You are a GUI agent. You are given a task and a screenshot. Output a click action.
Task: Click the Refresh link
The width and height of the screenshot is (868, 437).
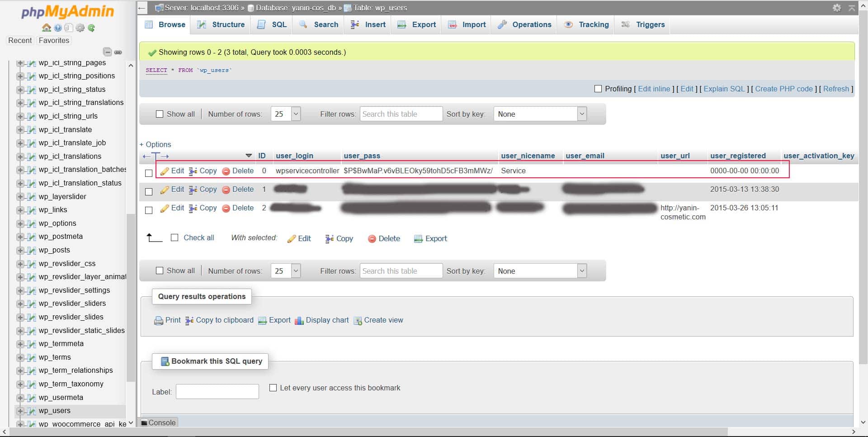coord(836,89)
